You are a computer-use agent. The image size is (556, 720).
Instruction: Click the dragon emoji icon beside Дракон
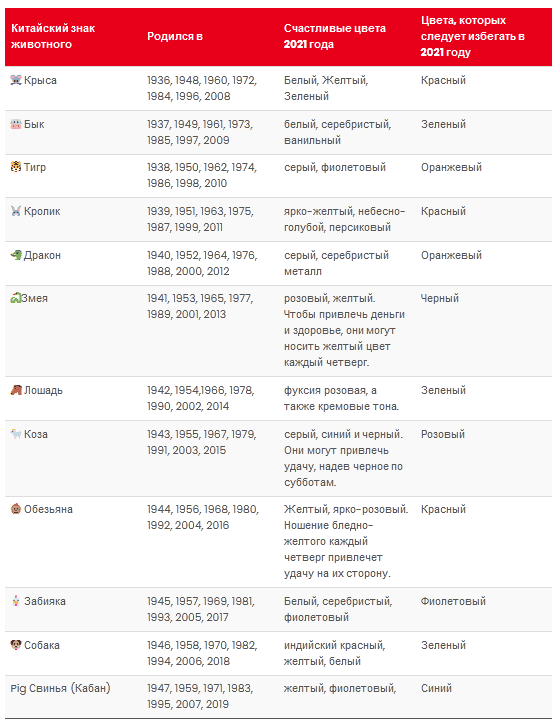(x=16, y=255)
